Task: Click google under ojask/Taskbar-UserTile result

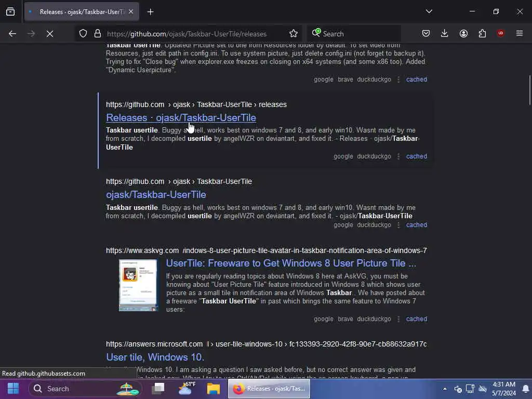Action: click(343, 225)
